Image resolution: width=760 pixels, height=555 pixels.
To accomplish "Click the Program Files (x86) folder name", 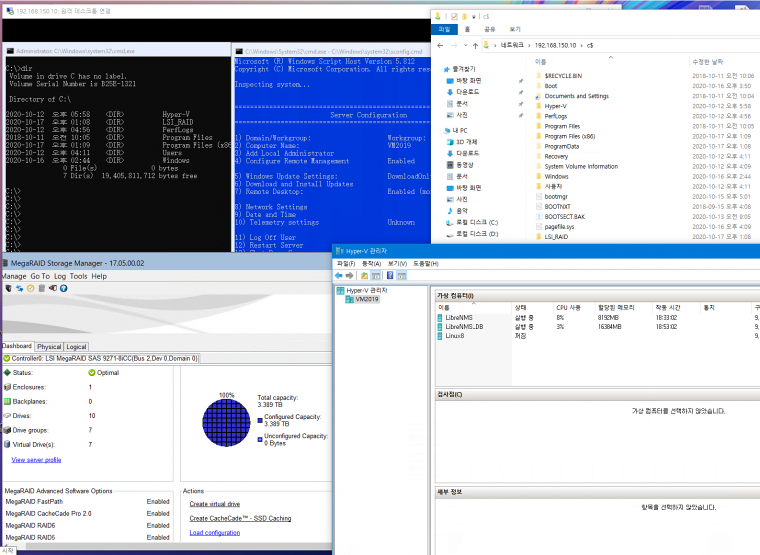I will click(570, 137).
